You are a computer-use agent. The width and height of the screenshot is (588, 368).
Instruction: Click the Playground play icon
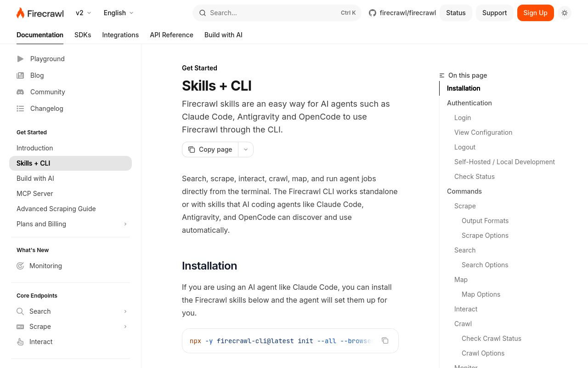click(20, 59)
